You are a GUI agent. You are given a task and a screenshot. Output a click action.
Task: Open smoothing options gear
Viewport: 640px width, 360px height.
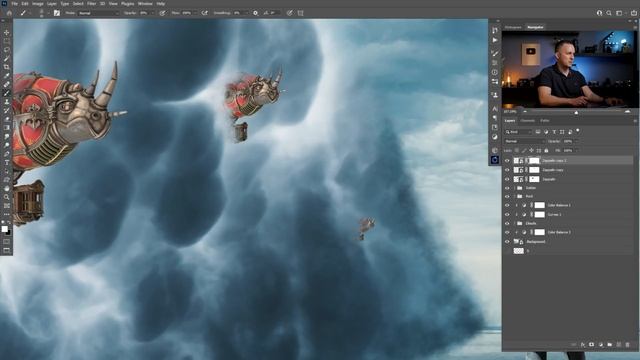point(256,13)
